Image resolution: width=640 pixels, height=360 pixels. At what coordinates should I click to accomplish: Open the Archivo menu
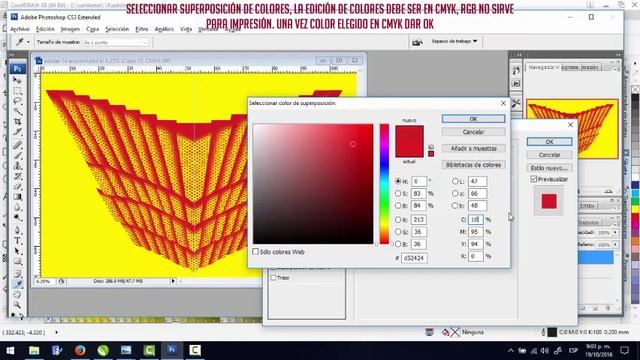click(x=20, y=29)
